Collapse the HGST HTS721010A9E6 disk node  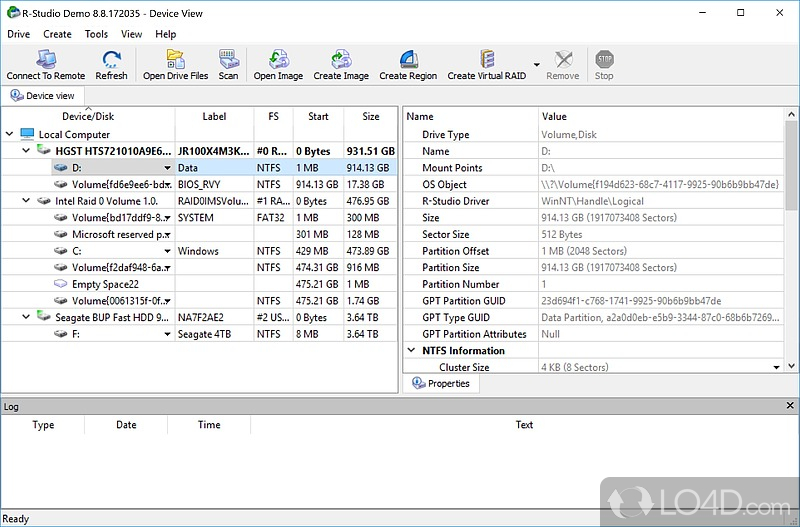(x=27, y=151)
